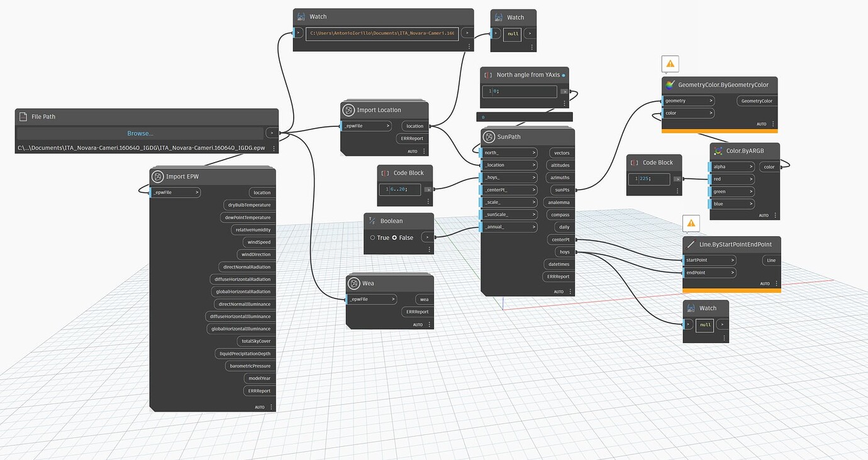This screenshot has width=868, height=460.
Task: Click the SunPath node header icon
Action: (489, 136)
